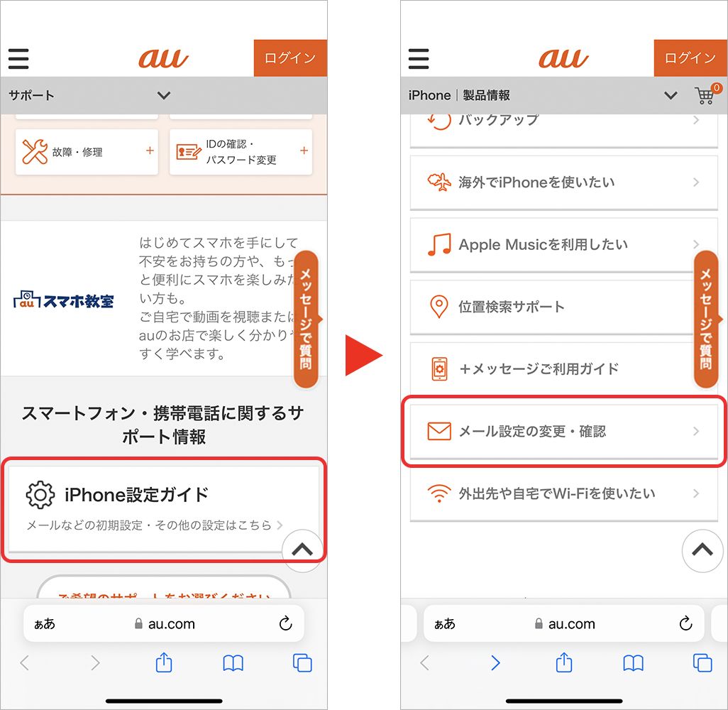Open bookmarks on left Safari toolbar
Viewport: 728px width, 710px height.
point(233,663)
